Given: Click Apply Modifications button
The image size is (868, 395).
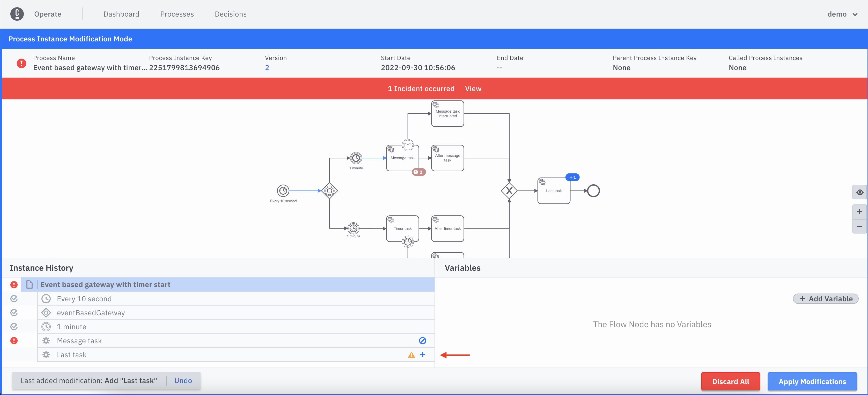Looking at the screenshot, I should [x=812, y=382].
